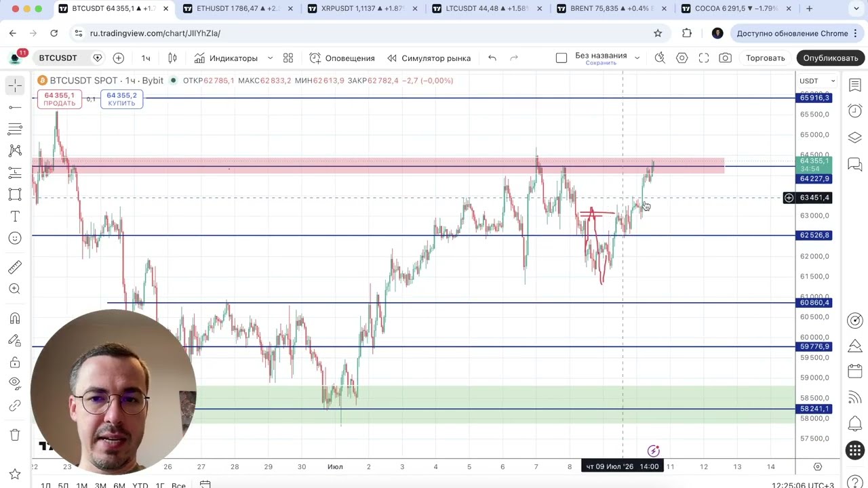Open the user profile menu with notifications badge
Viewport: 868px width, 488px height.
click(16, 58)
